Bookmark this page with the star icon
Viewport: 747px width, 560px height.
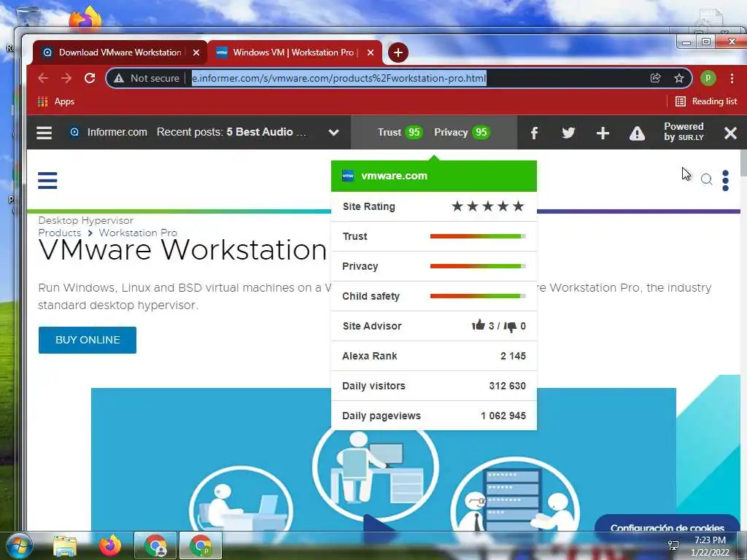(679, 78)
